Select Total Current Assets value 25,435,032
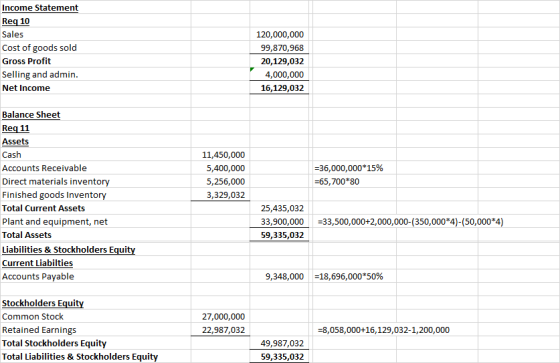The image size is (560, 363). 282,208
